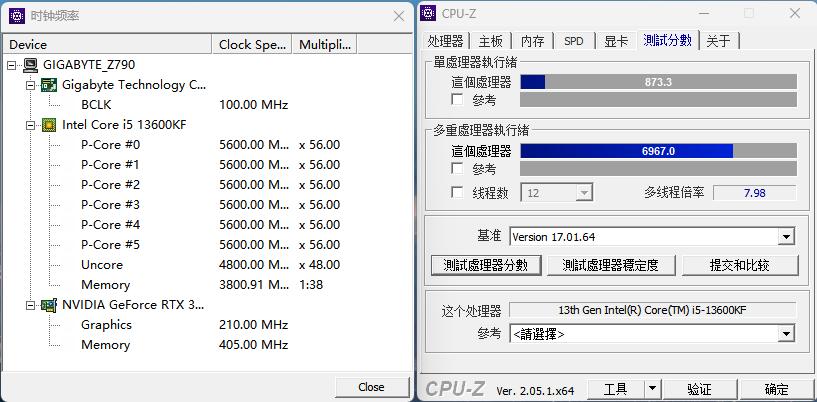
Task: Collapse the NVIDIA GeForce RTX node
Action: click(x=31, y=305)
